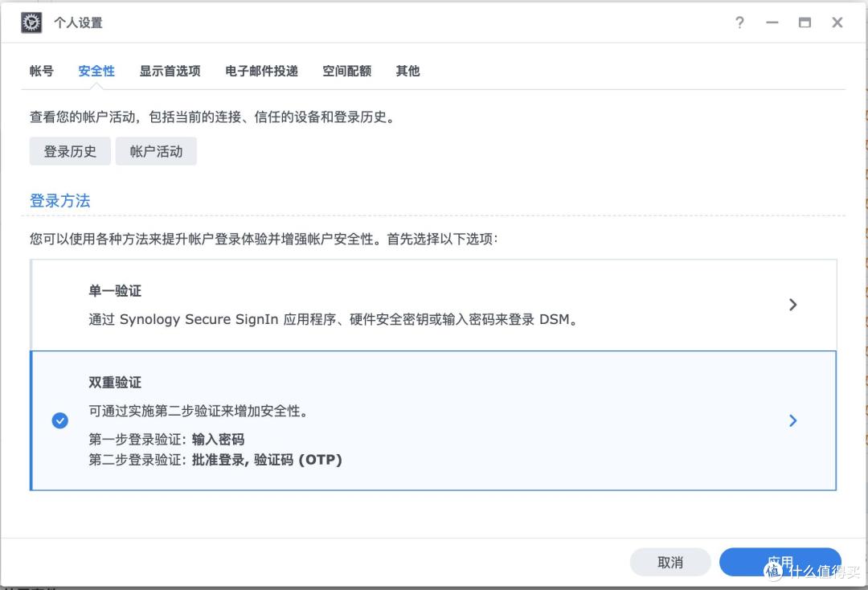Click the 帐户活动 button

[156, 151]
